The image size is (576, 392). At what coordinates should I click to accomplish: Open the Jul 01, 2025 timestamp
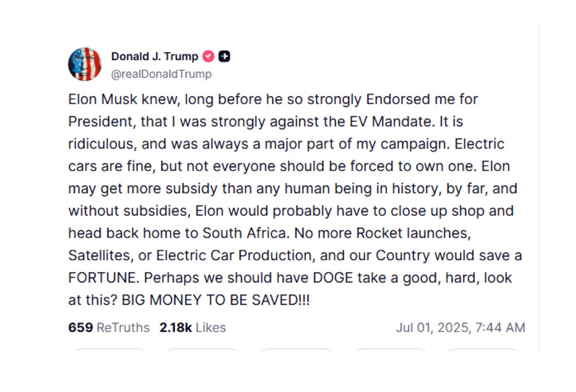point(461,328)
